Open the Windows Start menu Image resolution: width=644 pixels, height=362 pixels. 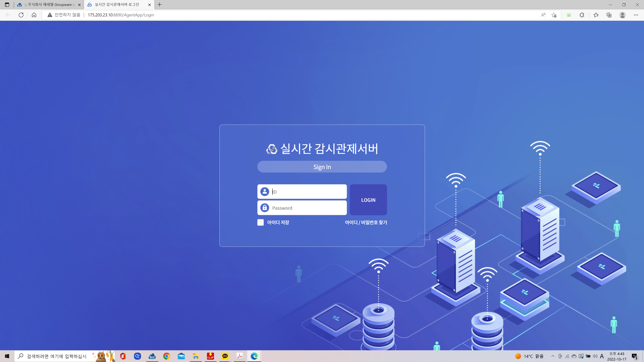coord(7,356)
